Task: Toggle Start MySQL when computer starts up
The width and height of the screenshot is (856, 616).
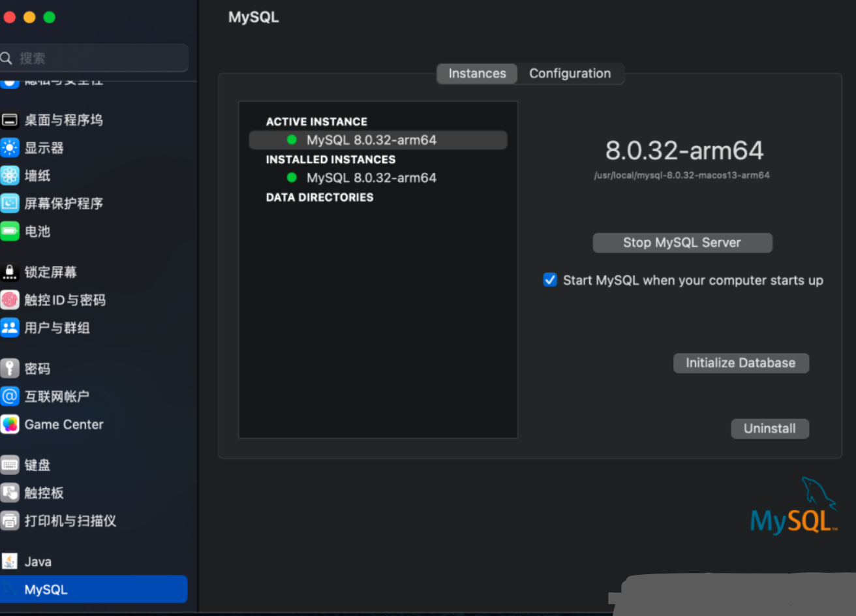Action: (x=550, y=280)
